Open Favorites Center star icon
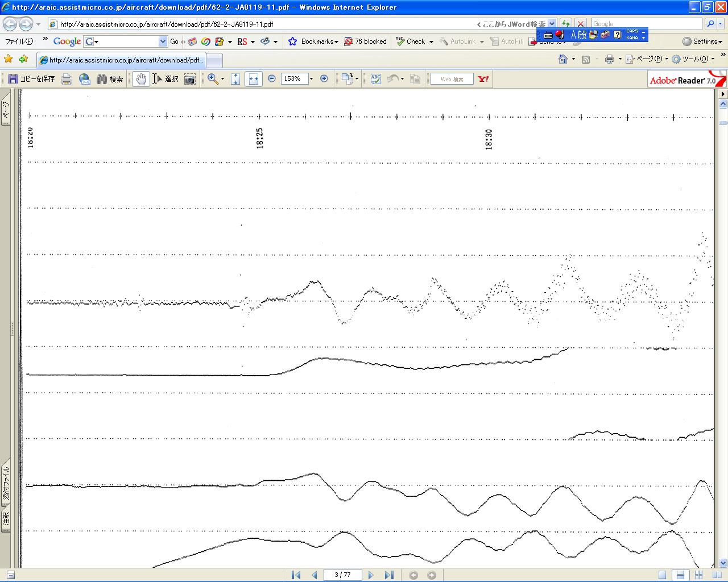Screen dimensions: 728x582 coord(8,59)
